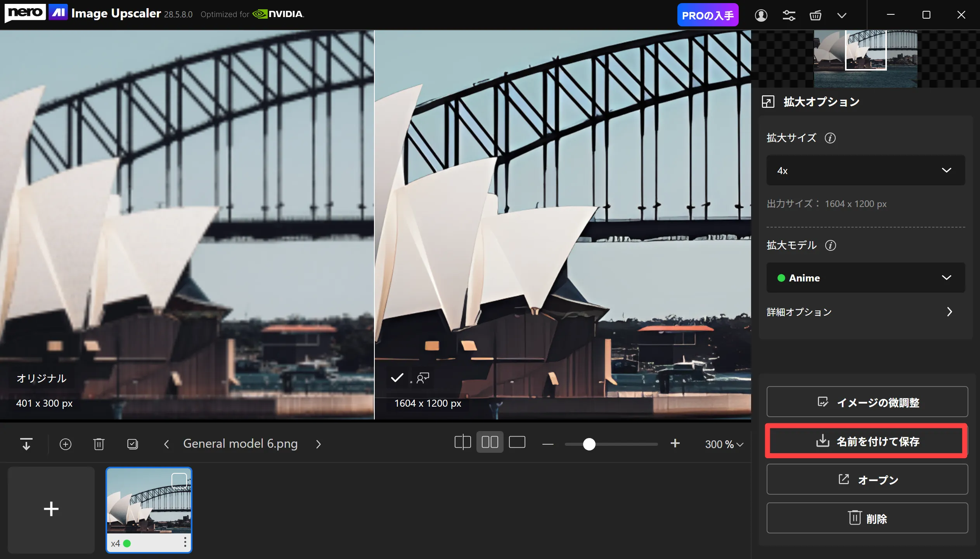Click the trash icon in bottom toolbar
The height and width of the screenshot is (559, 980).
99,444
